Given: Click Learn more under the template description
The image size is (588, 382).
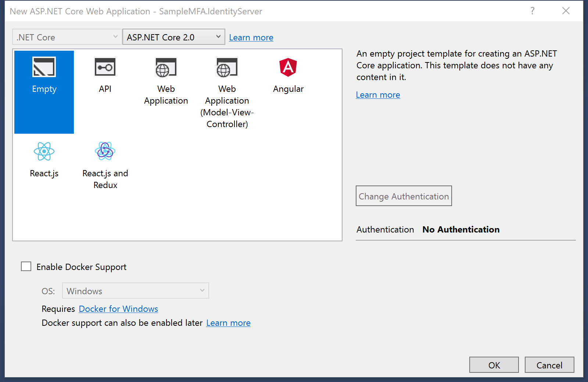Looking at the screenshot, I should pos(378,94).
